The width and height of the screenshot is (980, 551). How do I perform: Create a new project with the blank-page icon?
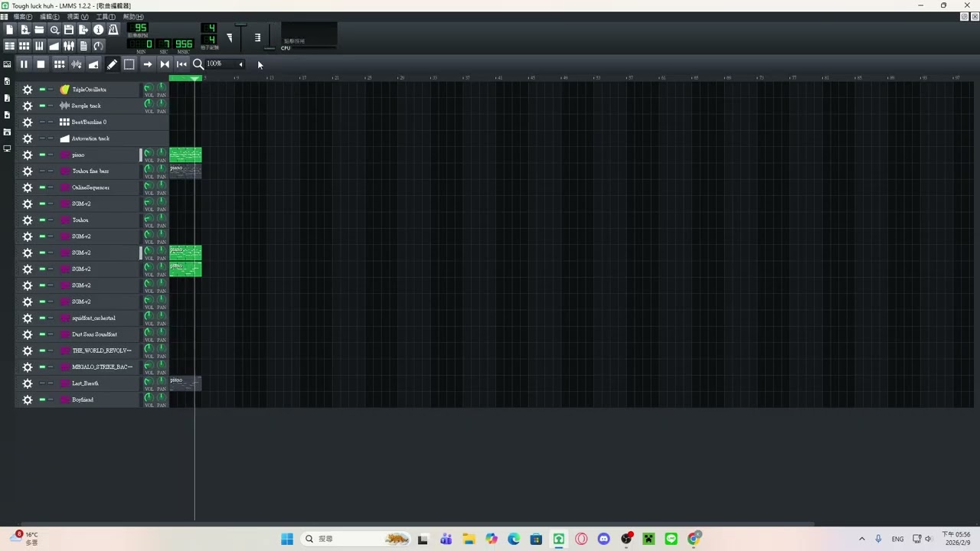10,30
